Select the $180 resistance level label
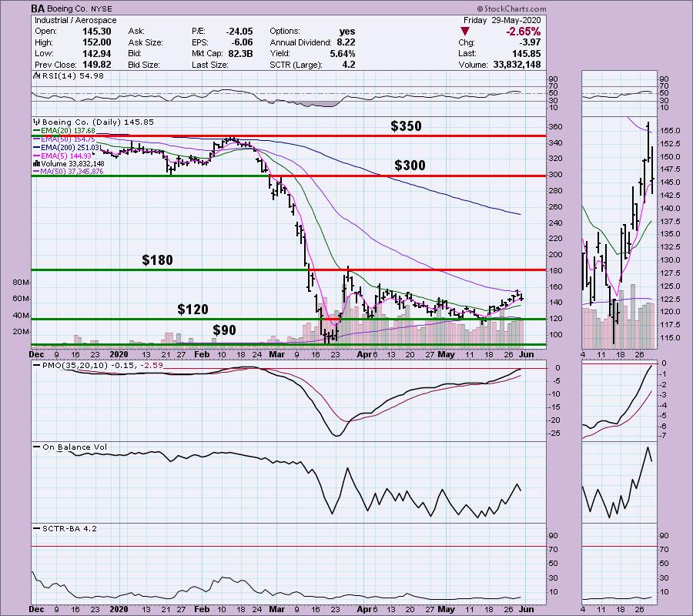Viewport: 693px width, 616px height. tap(157, 260)
